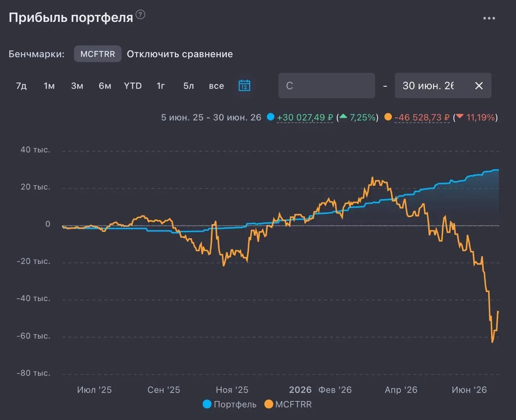
Task: Select the 7д period tab
Action: [21, 85]
